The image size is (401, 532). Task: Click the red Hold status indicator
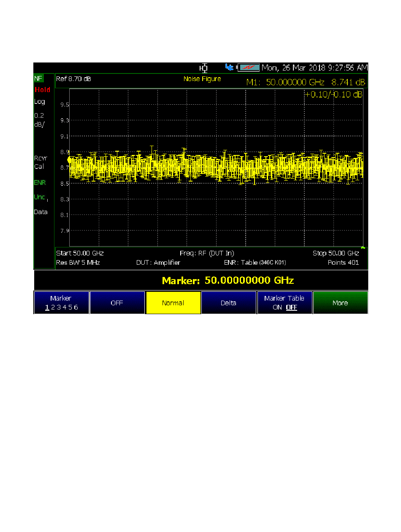[x=42, y=90]
